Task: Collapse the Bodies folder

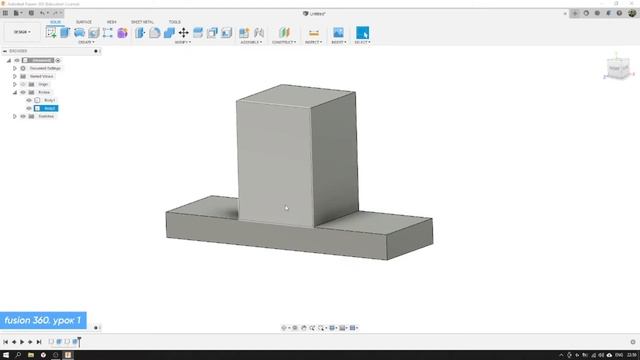Action: tap(15, 92)
